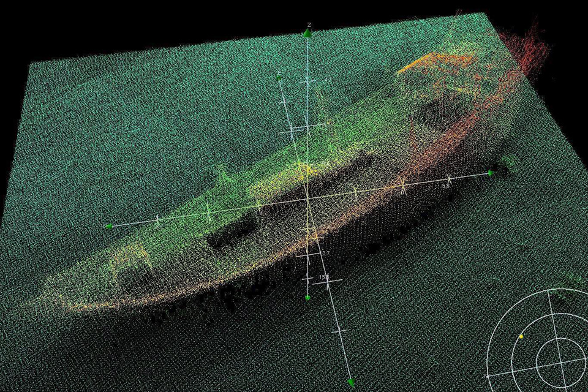Click the leftmost tick mark on the X axis
Viewport: 588px width, 392px height.
coord(157,219)
